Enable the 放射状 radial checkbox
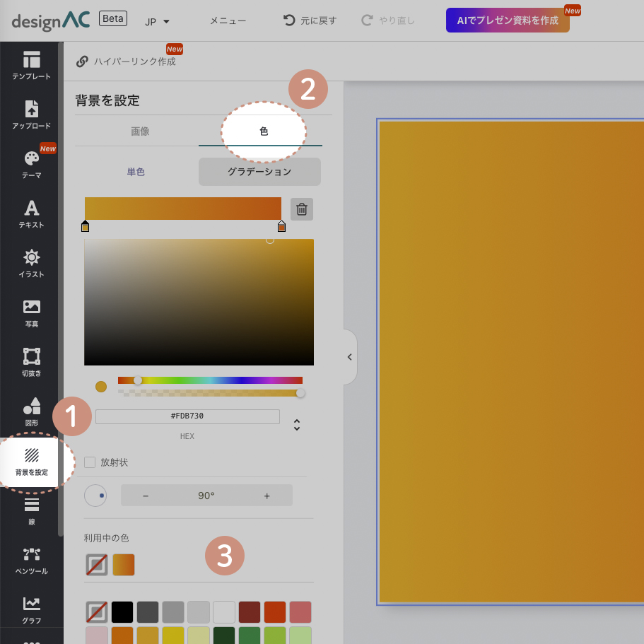Viewport: 644px width, 644px height. coord(90,462)
